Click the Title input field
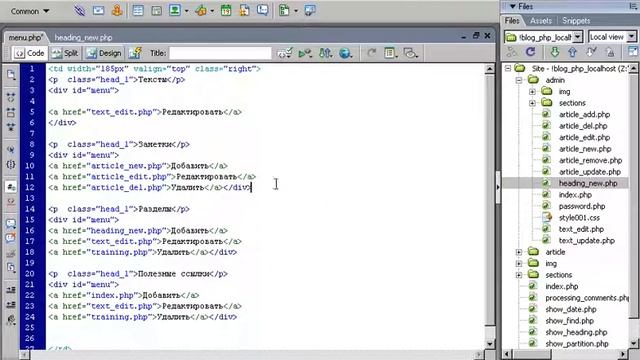Image resolution: width=640 pixels, height=360 pixels. pos(220,53)
